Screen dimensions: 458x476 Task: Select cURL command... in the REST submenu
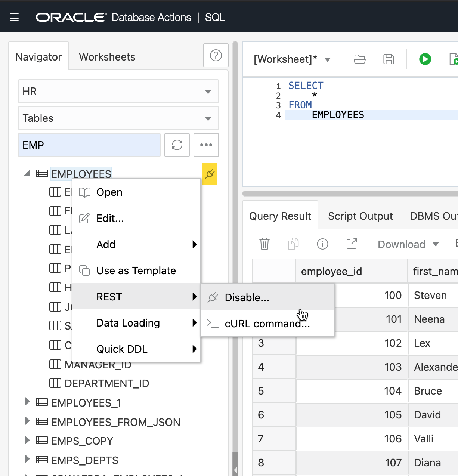(267, 324)
